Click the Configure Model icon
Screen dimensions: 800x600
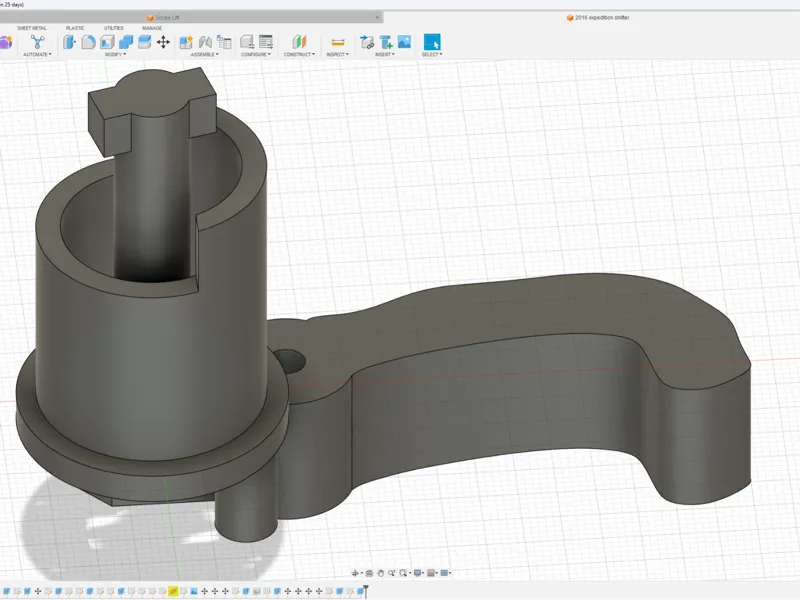pyautogui.click(x=247, y=42)
